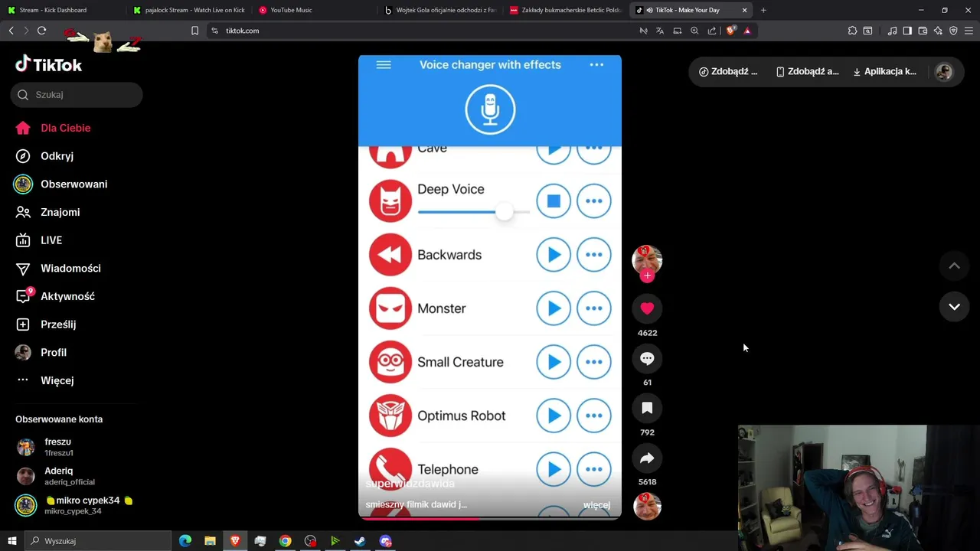The height and width of the screenshot is (551, 980).
Task: Click 'Aplikacja k...' download button
Action: (x=884, y=72)
